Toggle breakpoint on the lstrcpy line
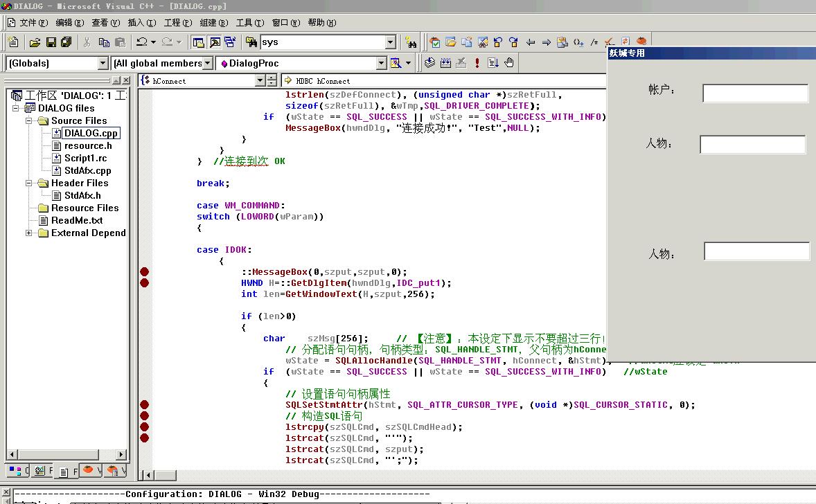Viewport: 816px width, 504px height. pos(145,427)
